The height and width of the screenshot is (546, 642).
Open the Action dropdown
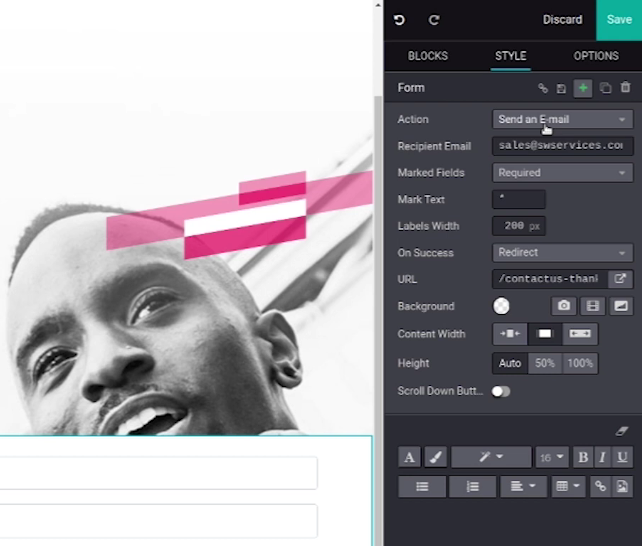pos(563,119)
